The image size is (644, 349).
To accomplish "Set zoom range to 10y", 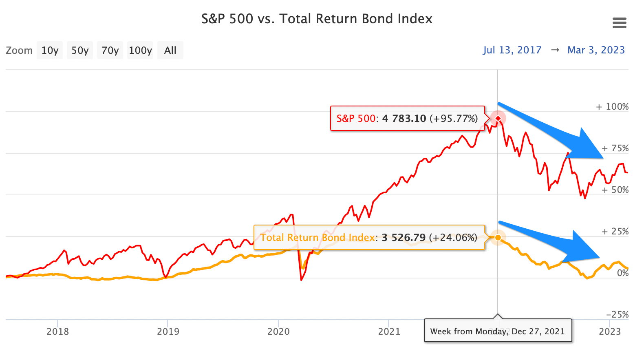I will (x=50, y=50).
